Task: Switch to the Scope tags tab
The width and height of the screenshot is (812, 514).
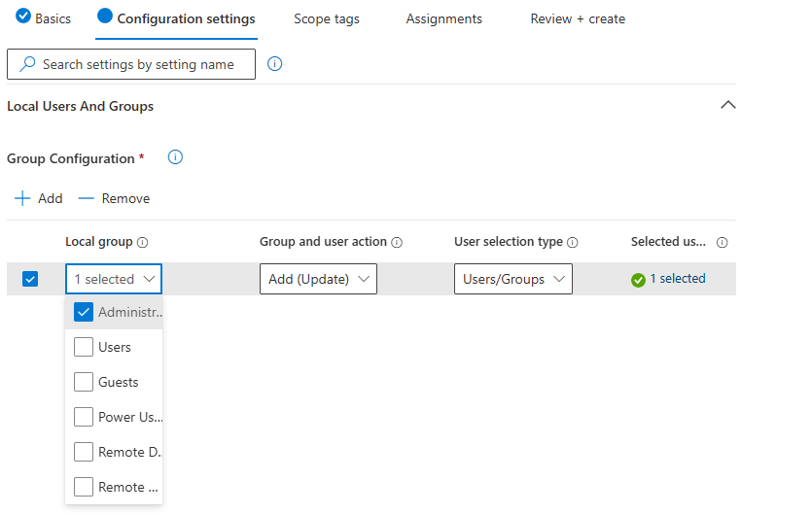Action: tap(326, 18)
